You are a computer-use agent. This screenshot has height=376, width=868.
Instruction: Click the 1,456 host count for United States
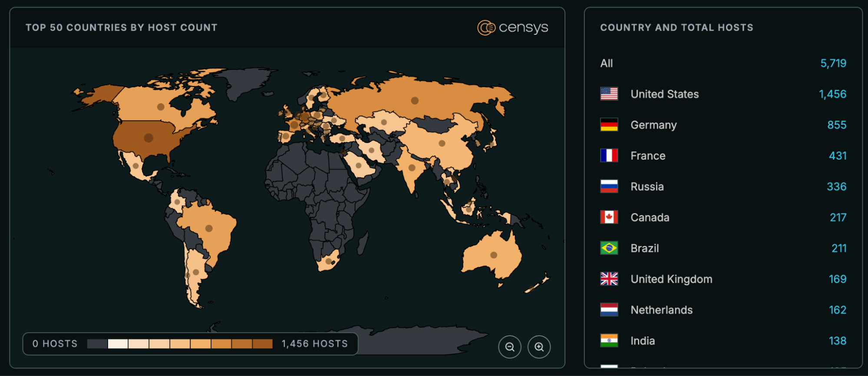point(832,94)
